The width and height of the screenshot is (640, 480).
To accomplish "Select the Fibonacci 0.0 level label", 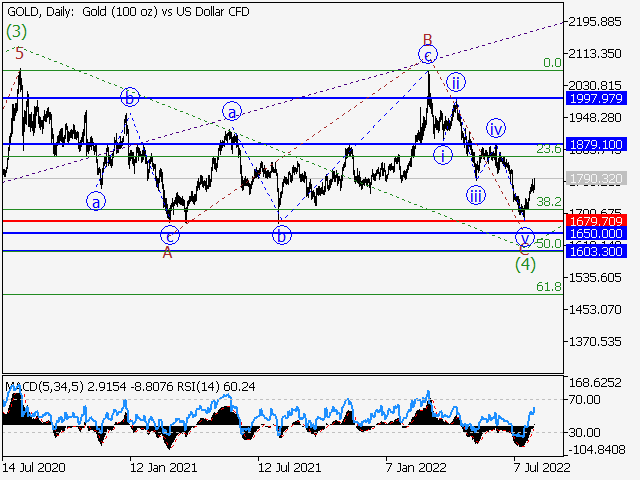I will (x=552, y=63).
